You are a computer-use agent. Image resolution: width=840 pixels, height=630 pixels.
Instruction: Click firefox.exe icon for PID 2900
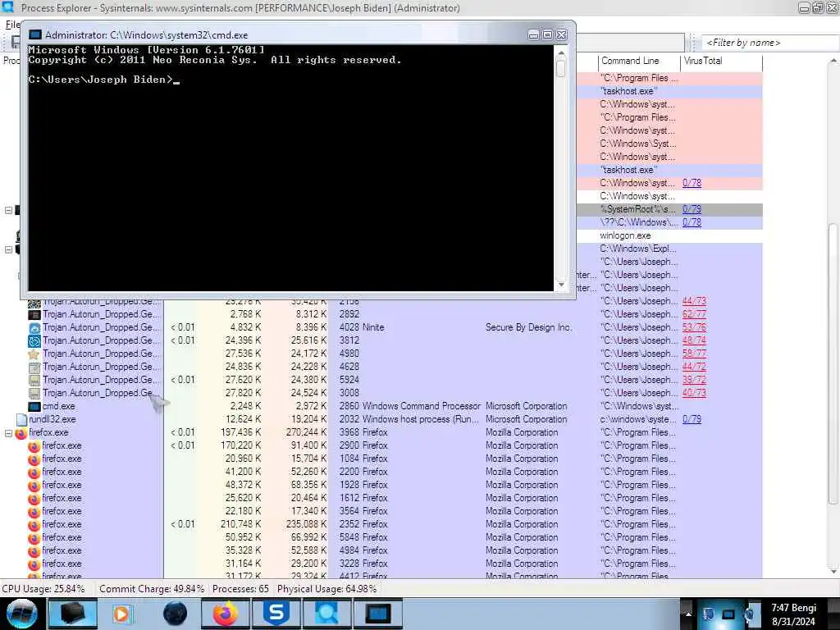coord(34,445)
